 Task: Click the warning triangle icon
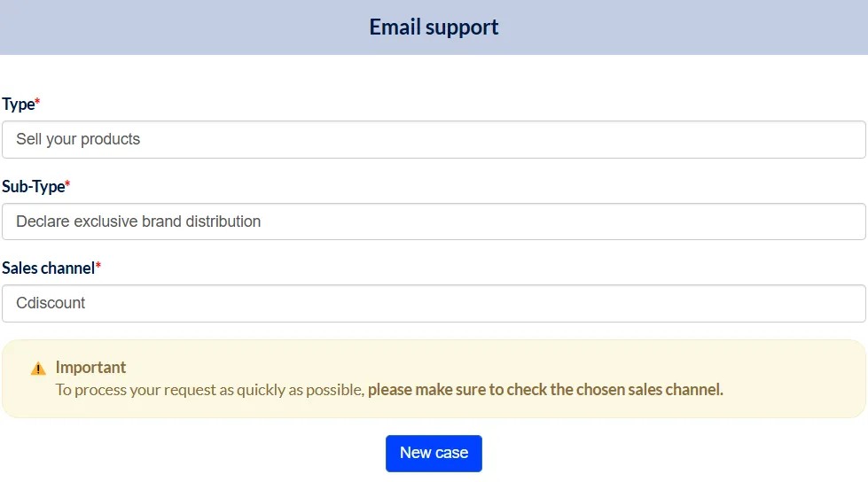(38, 369)
